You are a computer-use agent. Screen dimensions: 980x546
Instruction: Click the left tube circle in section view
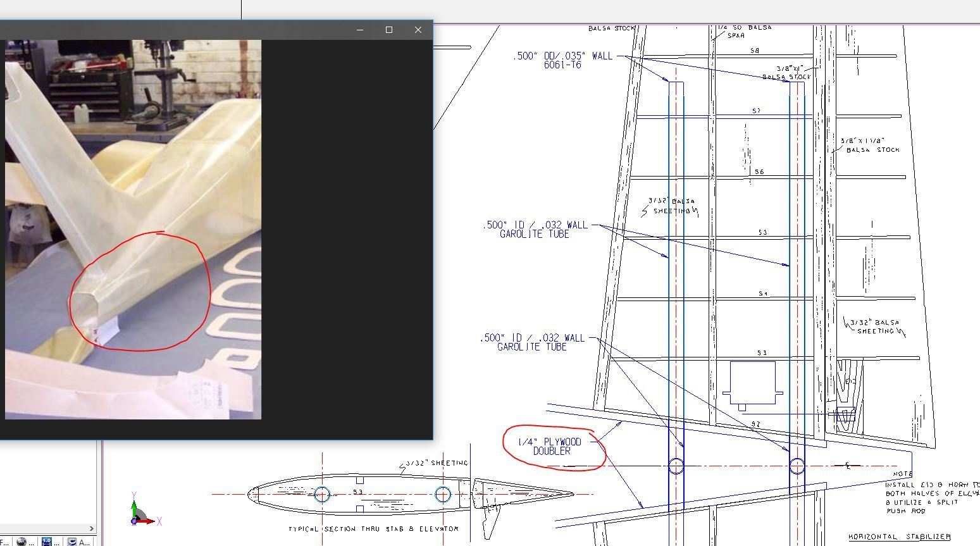click(322, 494)
